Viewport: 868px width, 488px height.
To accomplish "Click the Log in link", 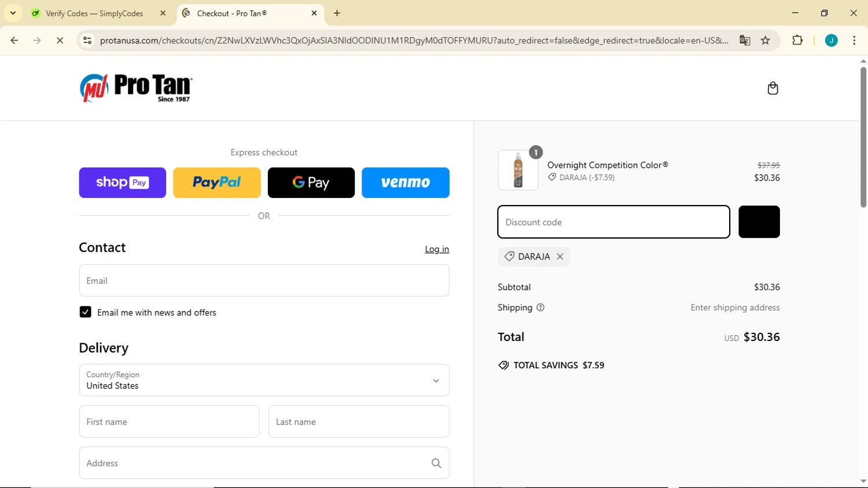I will pyautogui.click(x=437, y=249).
